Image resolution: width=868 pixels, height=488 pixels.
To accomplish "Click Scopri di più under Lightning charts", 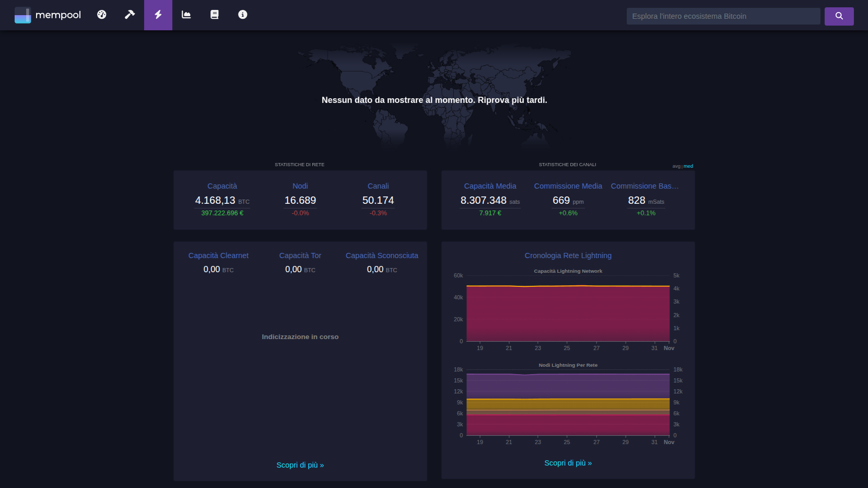I will 568,463.
